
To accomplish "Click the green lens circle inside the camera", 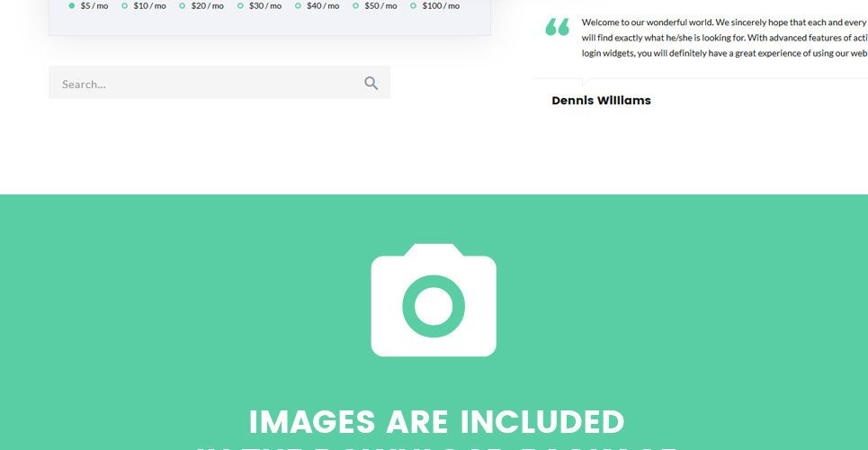I will point(434,306).
